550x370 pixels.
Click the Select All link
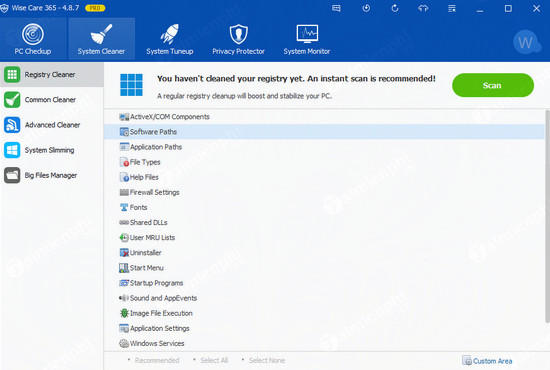[214, 361]
